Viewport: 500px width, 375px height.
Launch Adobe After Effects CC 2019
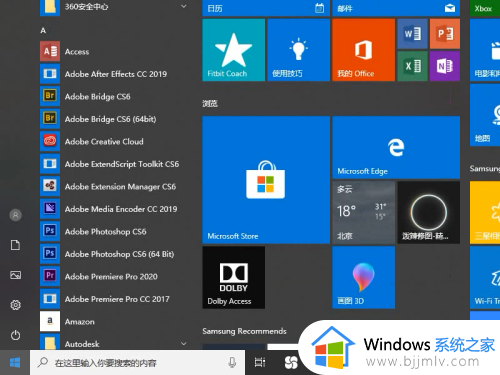coord(113,74)
